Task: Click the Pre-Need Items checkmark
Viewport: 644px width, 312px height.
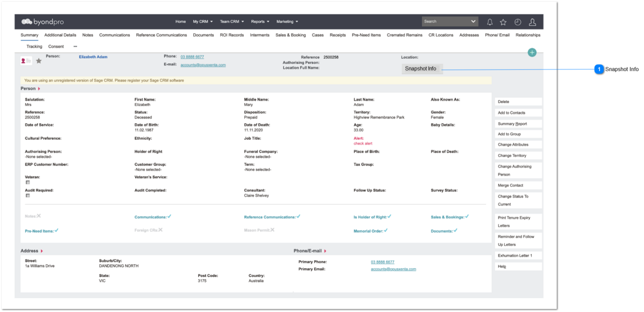Action: pyautogui.click(x=56, y=230)
